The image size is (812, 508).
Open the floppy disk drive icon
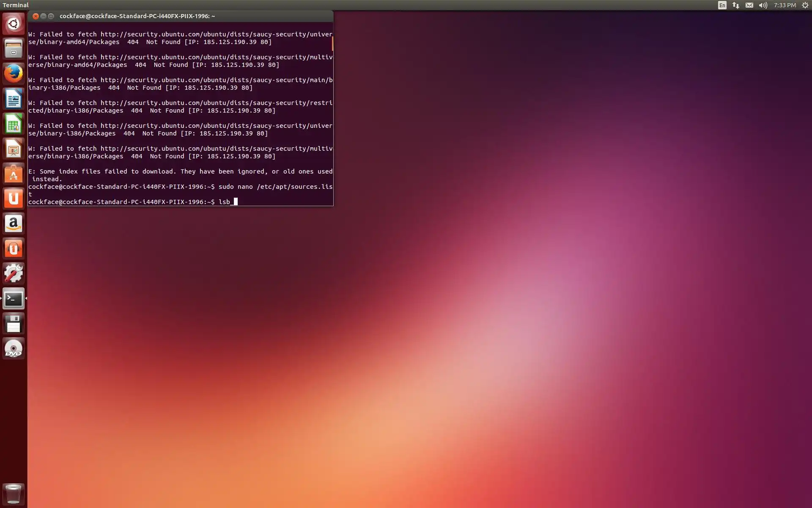click(14, 324)
